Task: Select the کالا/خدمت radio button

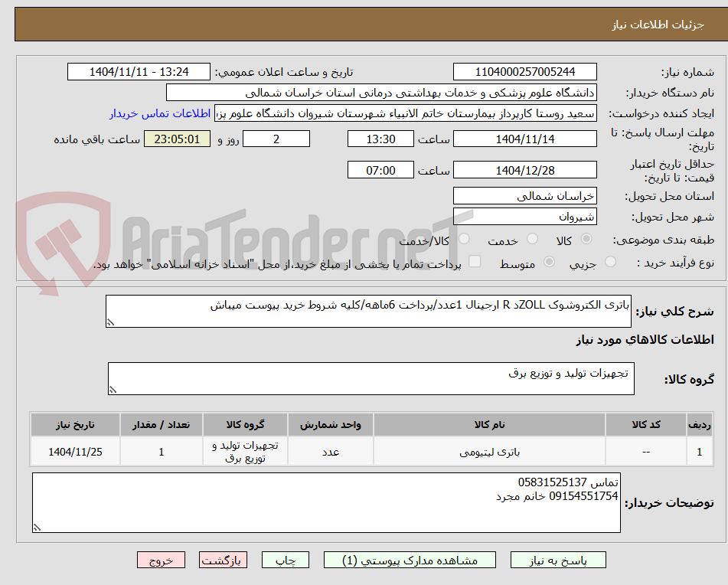Action: click(x=464, y=239)
